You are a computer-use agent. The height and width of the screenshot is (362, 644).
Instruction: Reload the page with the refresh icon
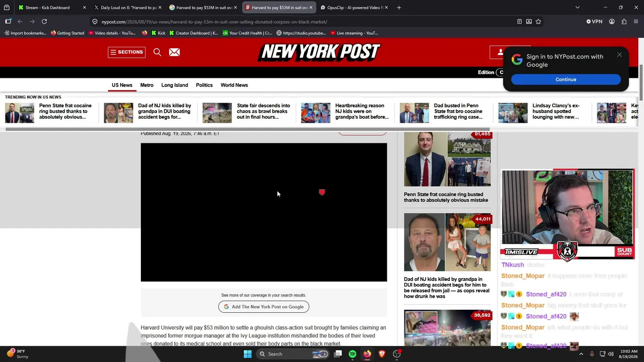pyautogui.click(x=44, y=22)
